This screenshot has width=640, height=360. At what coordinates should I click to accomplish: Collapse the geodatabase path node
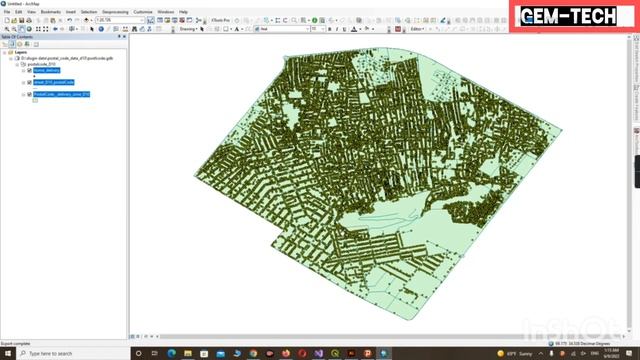coord(11,58)
